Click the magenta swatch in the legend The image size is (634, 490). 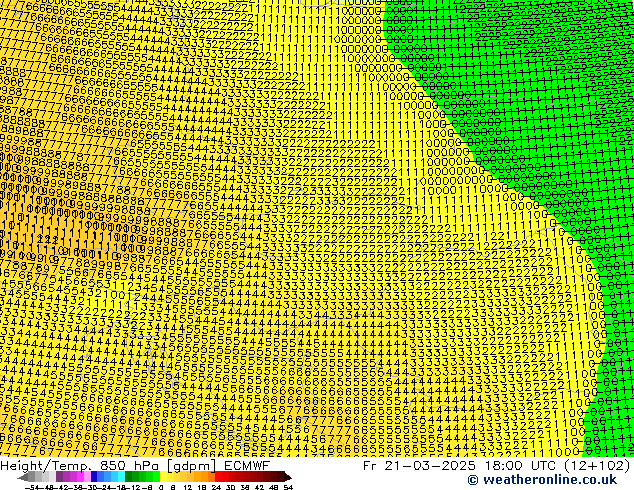pos(80,476)
